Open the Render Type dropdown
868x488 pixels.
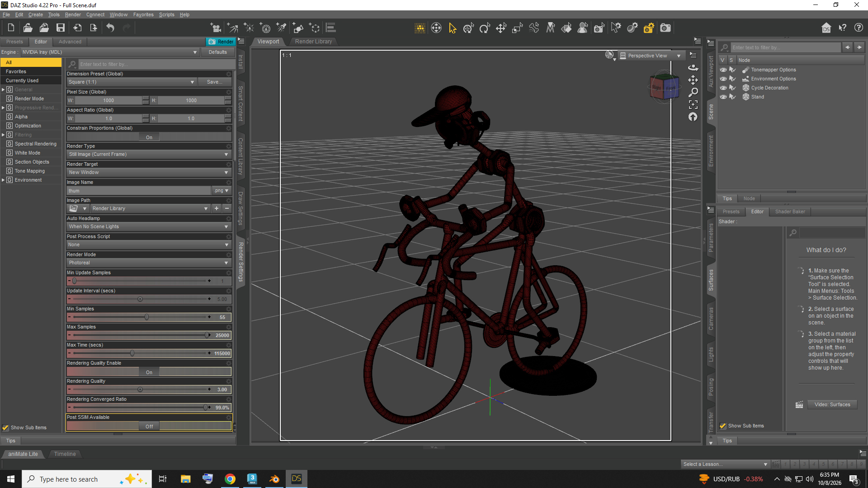(149, 155)
